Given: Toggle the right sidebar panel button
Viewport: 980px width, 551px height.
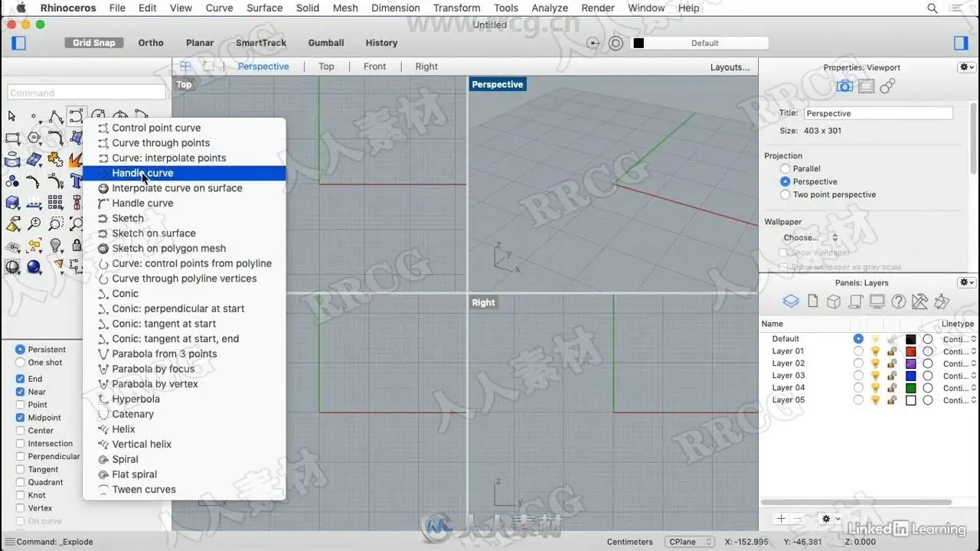Looking at the screenshot, I should coord(962,43).
